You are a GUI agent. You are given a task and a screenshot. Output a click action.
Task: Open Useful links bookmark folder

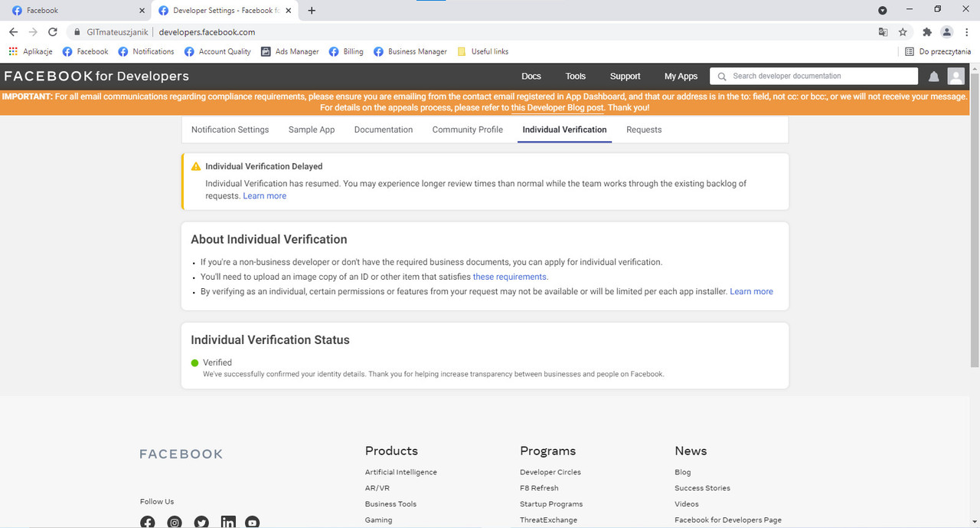tap(482, 51)
